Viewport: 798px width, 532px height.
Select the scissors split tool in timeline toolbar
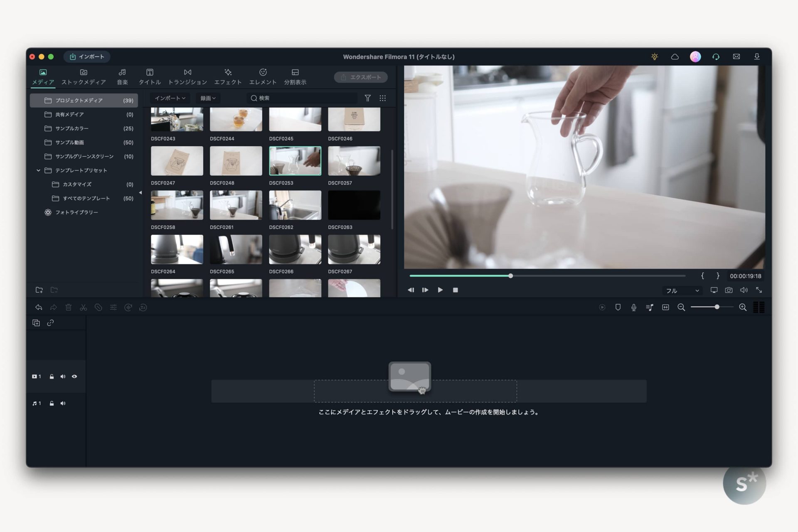pyautogui.click(x=84, y=307)
